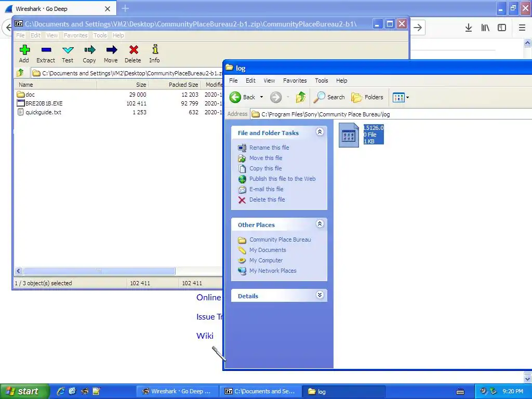Open the Help menu in log window
This screenshot has width=532, height=399.
[x=341, y=81]
